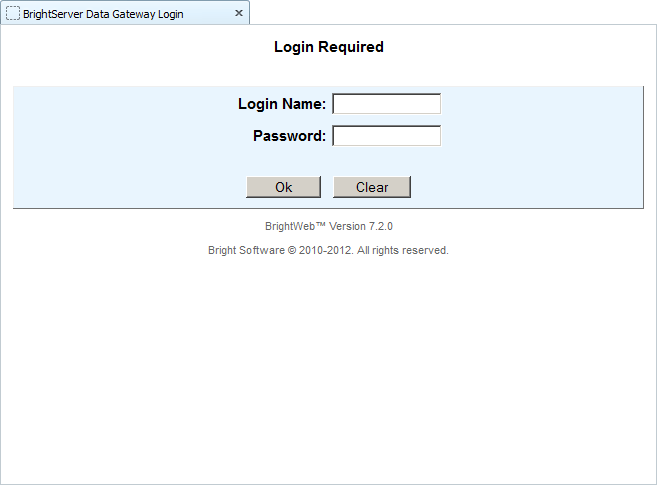The image size is (657, 485).
Task: Click blank white area below the copyright notice
Action: coord(328,370)
